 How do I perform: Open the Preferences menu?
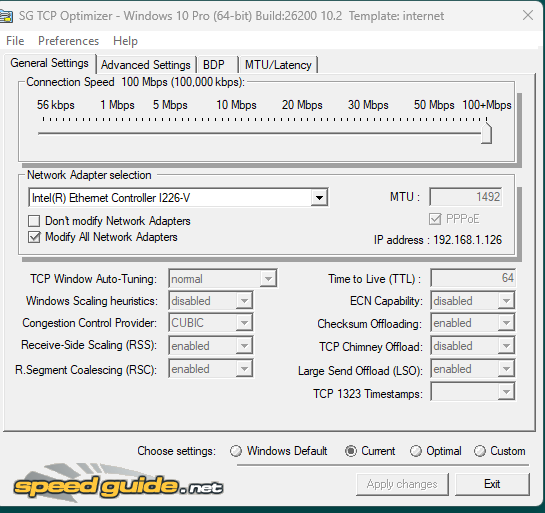[x=68, y=41]
